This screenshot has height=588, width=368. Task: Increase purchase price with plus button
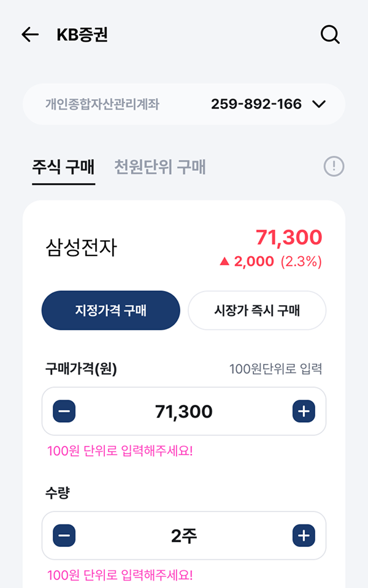pyautogui.click(x=303, y=412)
